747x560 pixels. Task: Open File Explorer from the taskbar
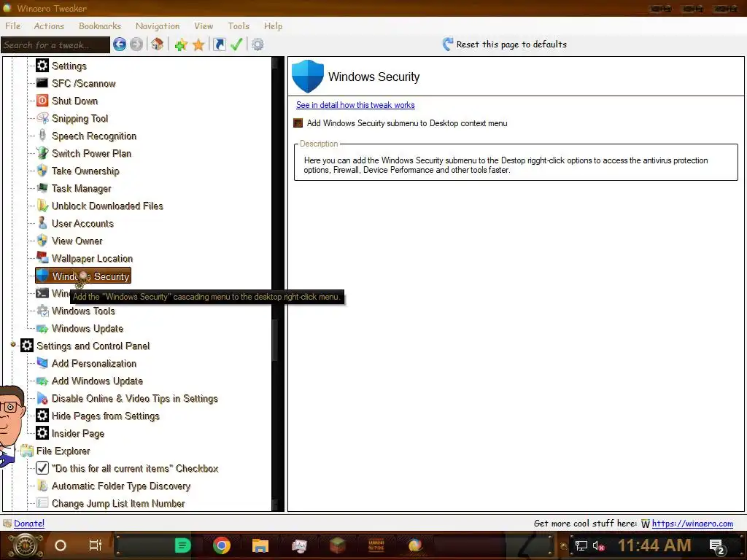260,545
